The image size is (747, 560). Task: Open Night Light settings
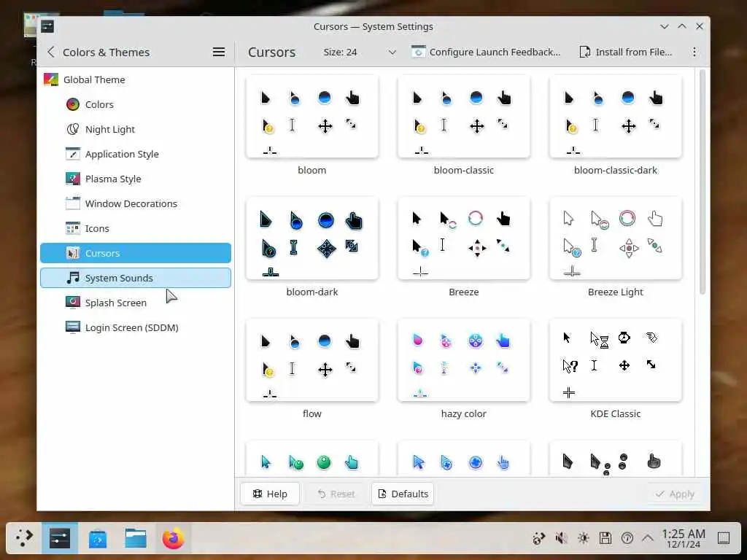pyautogui.click(x=135, y=129)
